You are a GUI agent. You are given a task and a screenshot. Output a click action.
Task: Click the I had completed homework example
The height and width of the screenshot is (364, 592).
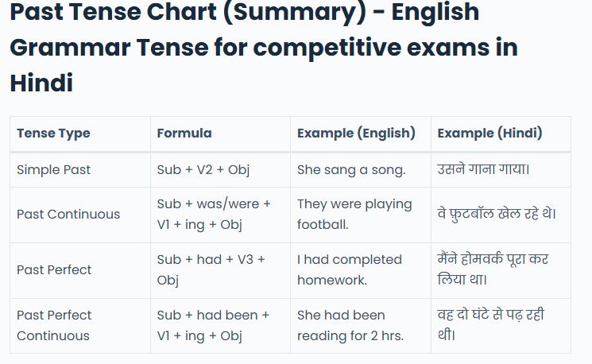click(x=350, y=269)
